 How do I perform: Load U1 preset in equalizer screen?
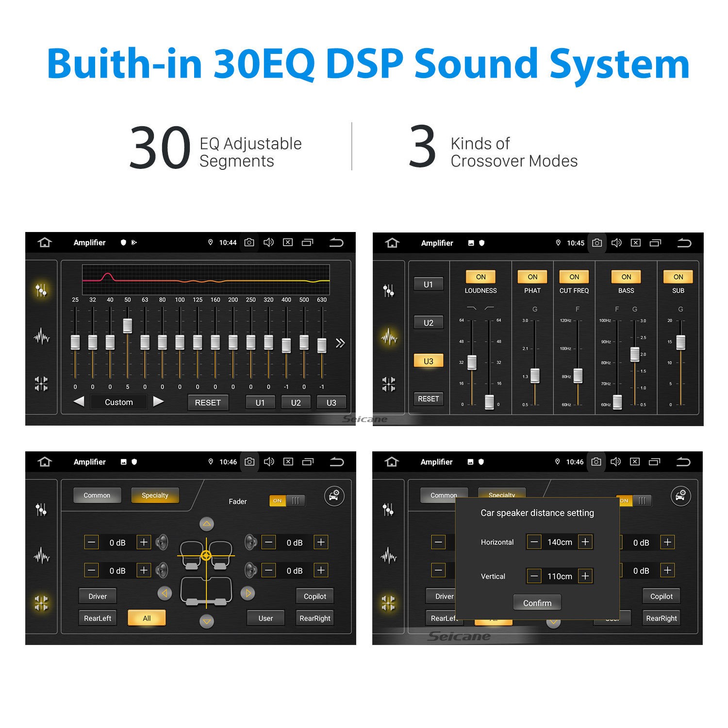click(260, 402)
